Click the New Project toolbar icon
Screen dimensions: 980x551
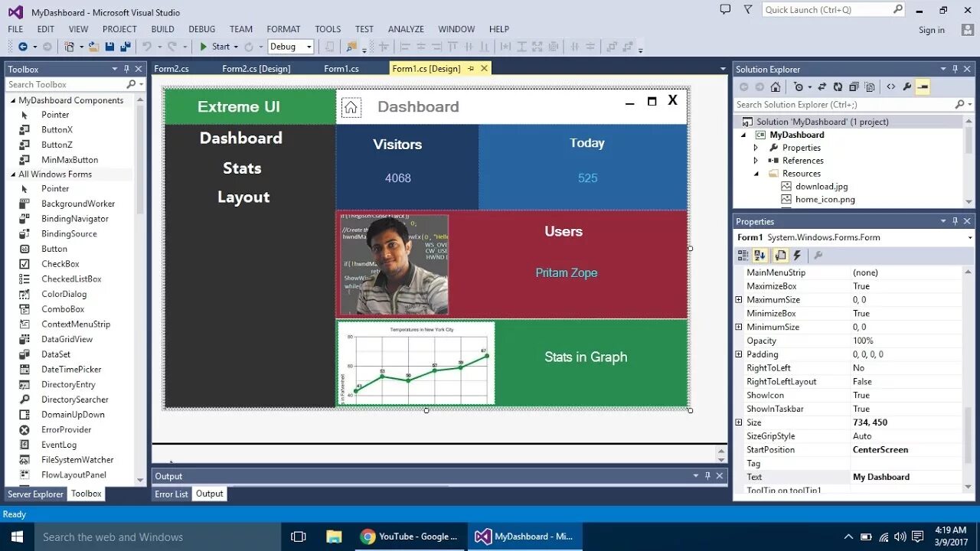point(70,47)
